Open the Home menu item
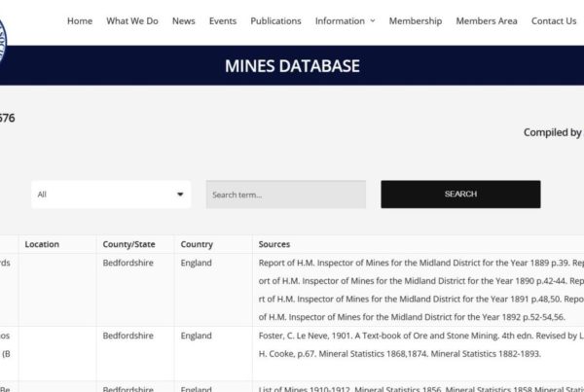The height and width of the screenshot is (392, 584). [x=80, y=21]
